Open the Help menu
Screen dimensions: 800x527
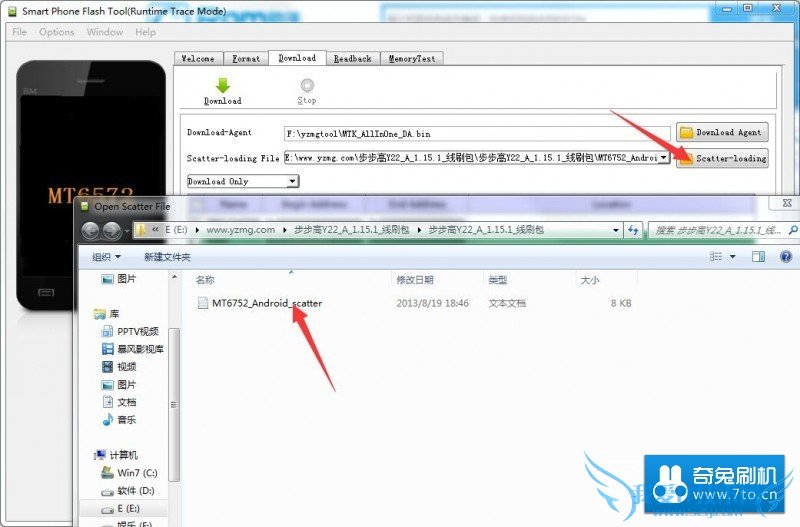pyautogui.click(x=145, y=32)
